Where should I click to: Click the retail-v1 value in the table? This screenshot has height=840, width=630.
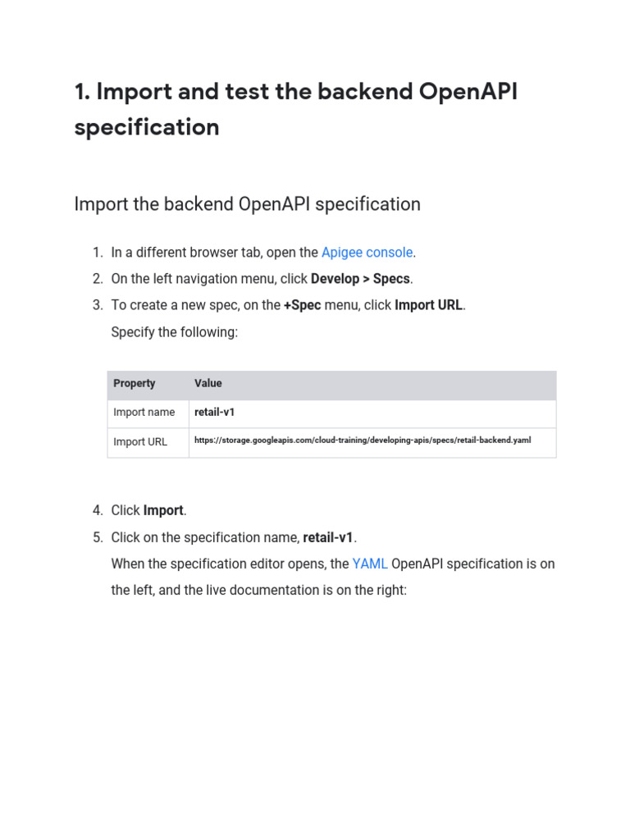(x=215, y=413)
